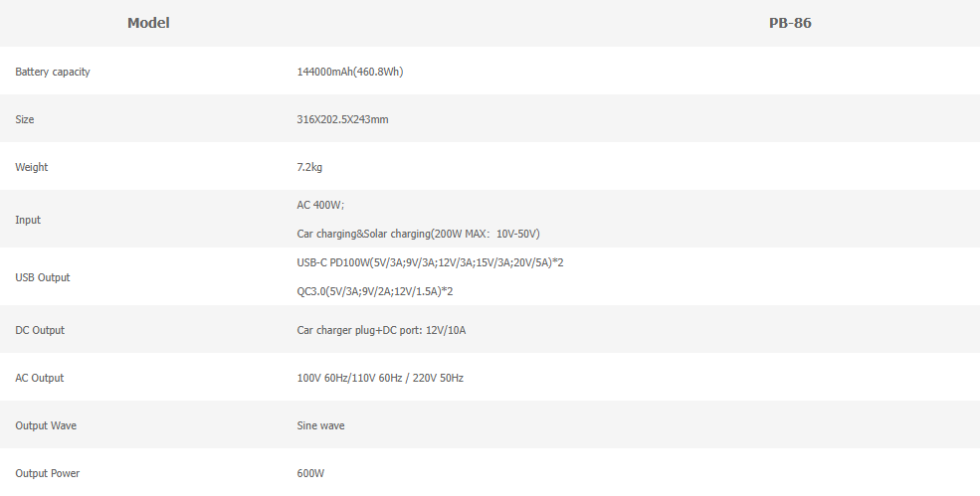
Task: Select the Size row label
Action: (x=25, y=119)
